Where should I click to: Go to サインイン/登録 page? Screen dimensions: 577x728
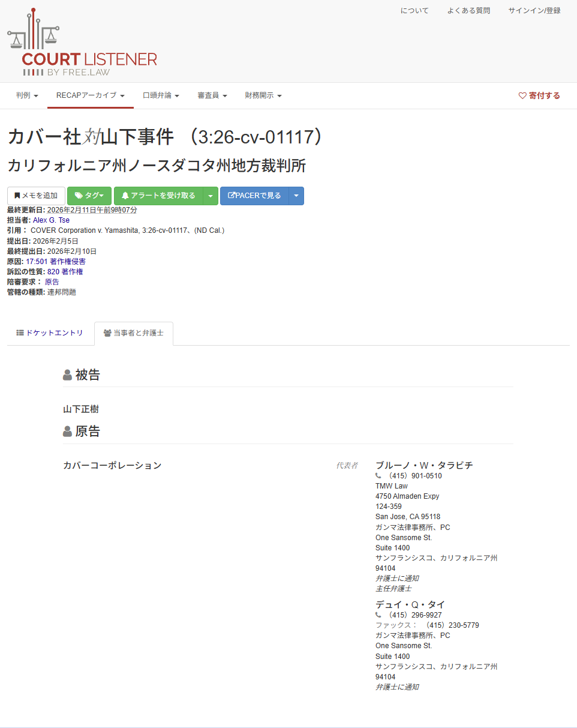pos(534,11)
